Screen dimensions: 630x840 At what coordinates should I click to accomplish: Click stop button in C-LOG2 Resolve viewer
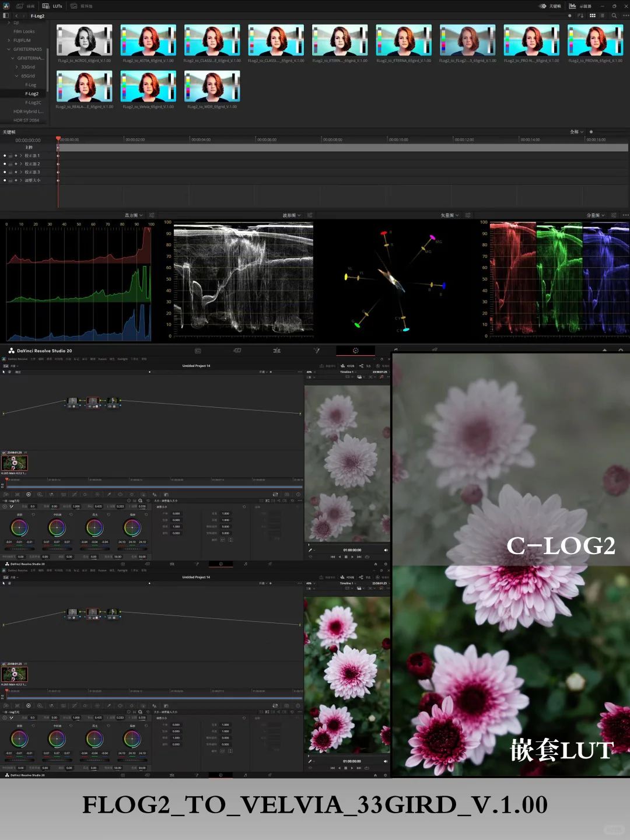pyautogui.click(x=346, y=557)
